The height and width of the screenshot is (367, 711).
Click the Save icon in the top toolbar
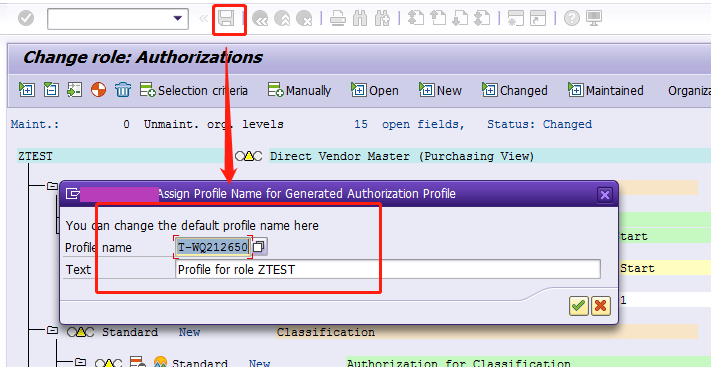pos(226,19)
